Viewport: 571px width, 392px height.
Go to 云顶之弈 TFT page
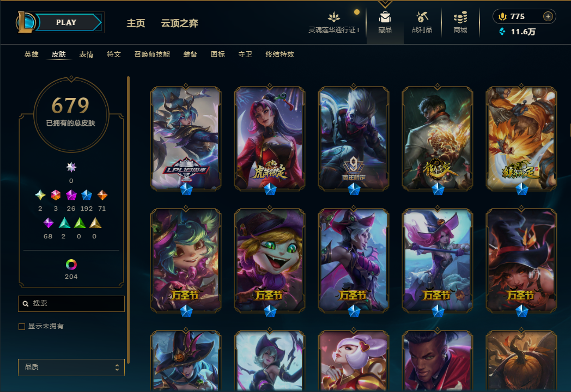tap(180, 23)
